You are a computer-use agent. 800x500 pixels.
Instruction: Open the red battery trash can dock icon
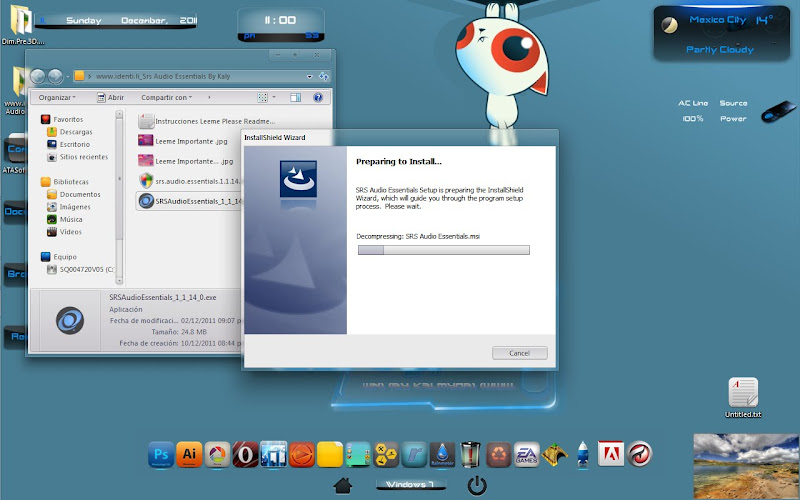click(x=470, y=454)
